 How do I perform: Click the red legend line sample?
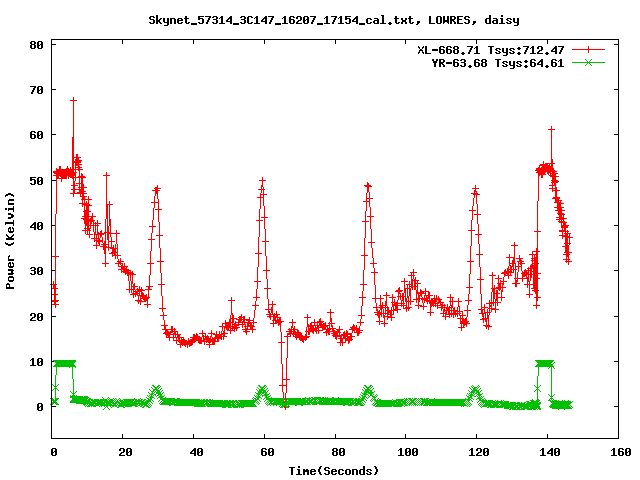coord(588,50)
